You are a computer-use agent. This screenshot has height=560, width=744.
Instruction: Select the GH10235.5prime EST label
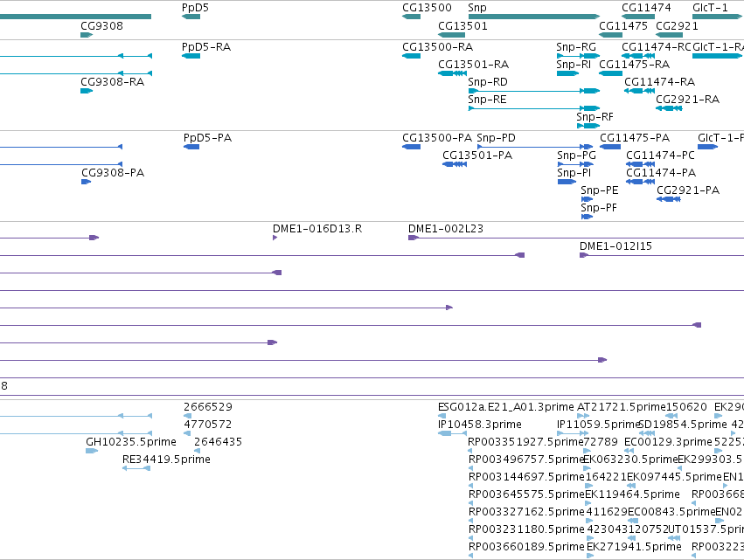pos(131,442)
